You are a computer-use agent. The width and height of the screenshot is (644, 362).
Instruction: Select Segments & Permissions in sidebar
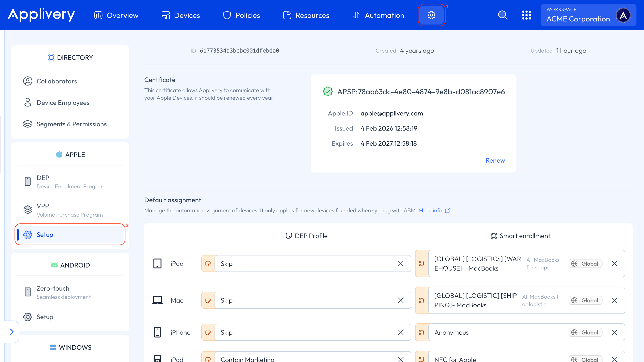point(71,124)
